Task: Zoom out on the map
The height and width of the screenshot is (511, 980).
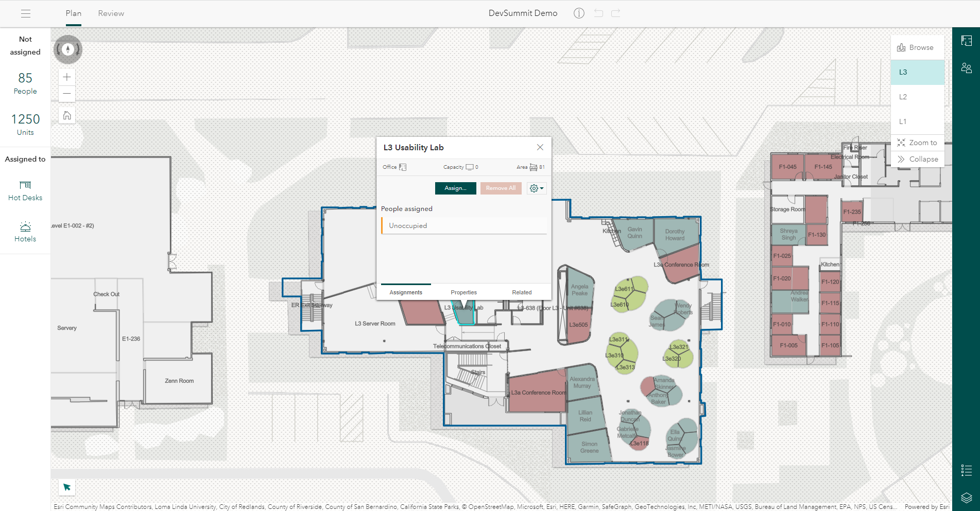Action: point(67,94)
